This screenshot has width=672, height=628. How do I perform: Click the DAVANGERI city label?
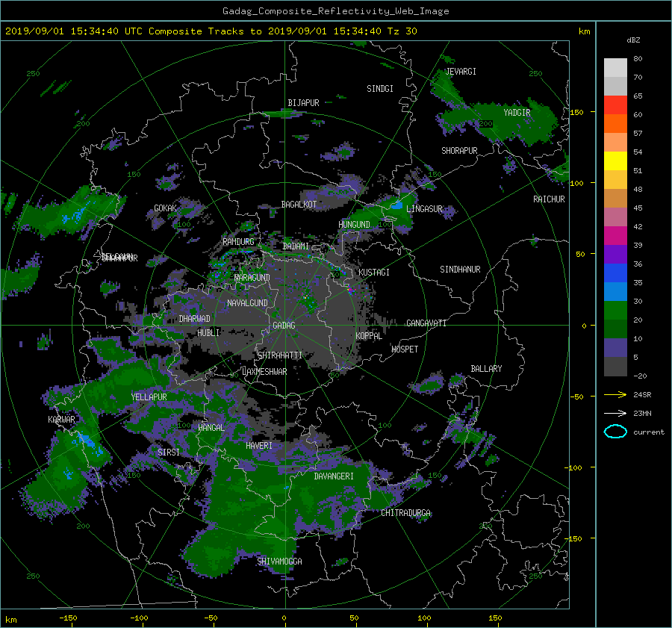[334, 476]
